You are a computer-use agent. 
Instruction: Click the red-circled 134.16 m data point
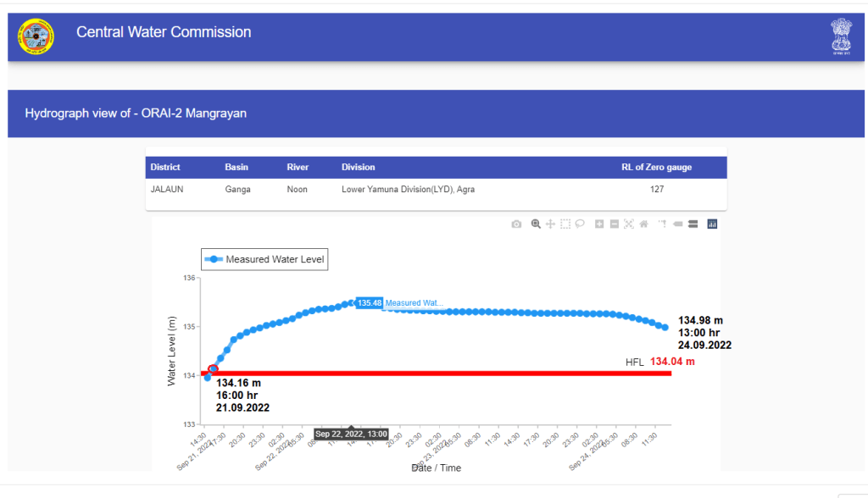214,368
